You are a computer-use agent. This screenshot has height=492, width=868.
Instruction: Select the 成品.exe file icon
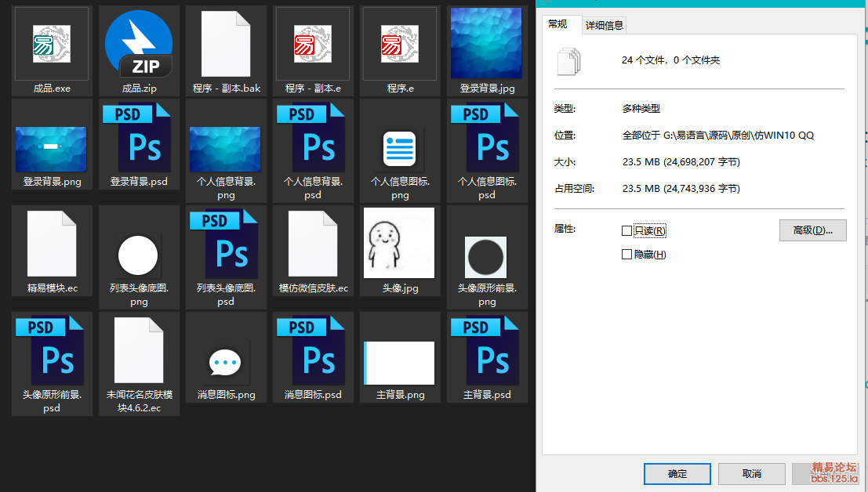pyautogui.click(x=52, y=44)
